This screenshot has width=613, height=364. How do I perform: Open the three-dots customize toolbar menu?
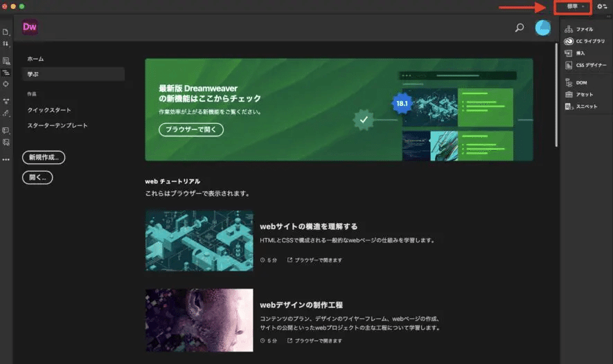[x=6, y=160]
